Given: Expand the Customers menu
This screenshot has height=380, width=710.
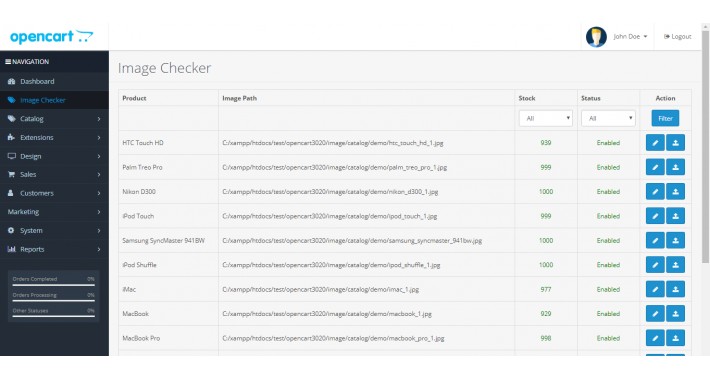Looking at the screenshot, I should click(x=54, y=193).
